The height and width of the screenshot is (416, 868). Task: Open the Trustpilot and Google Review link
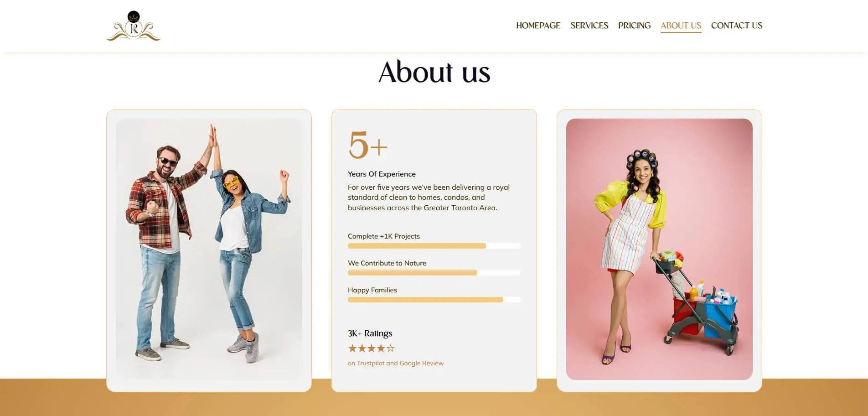(x=396, y=364)
